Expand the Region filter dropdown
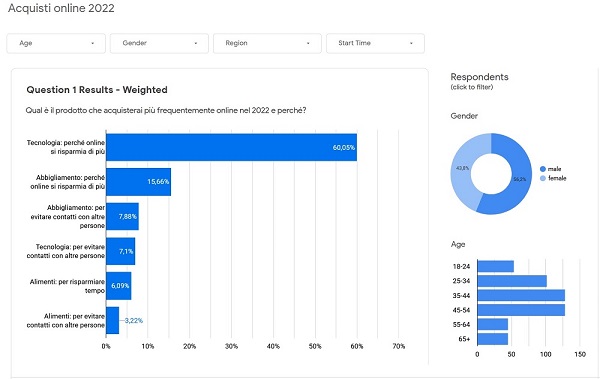 click(267, 43)
